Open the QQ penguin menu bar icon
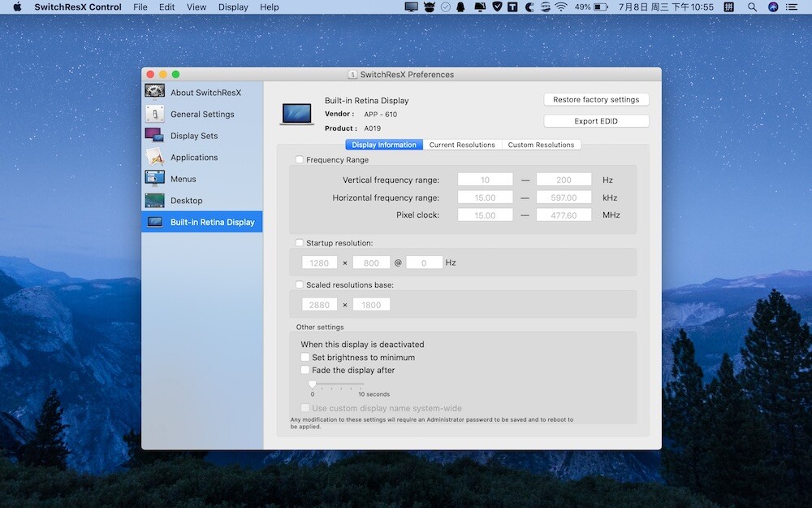Screen dimensions: 812x508 click(460, 7)
